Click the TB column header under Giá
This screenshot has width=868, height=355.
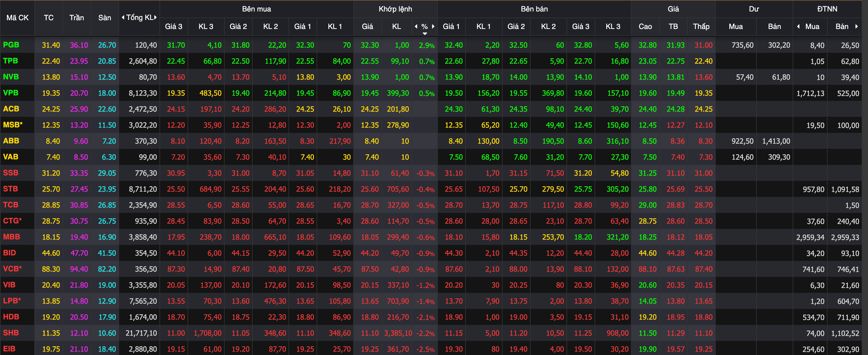click(x=673, y=26)
